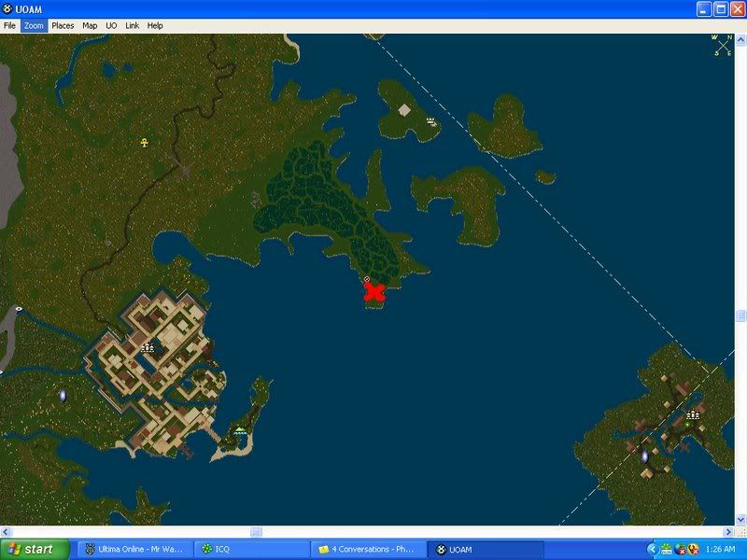Click the small circle marker above the red X
This screenshot has height=560, width=747.
tap(366, 279)
